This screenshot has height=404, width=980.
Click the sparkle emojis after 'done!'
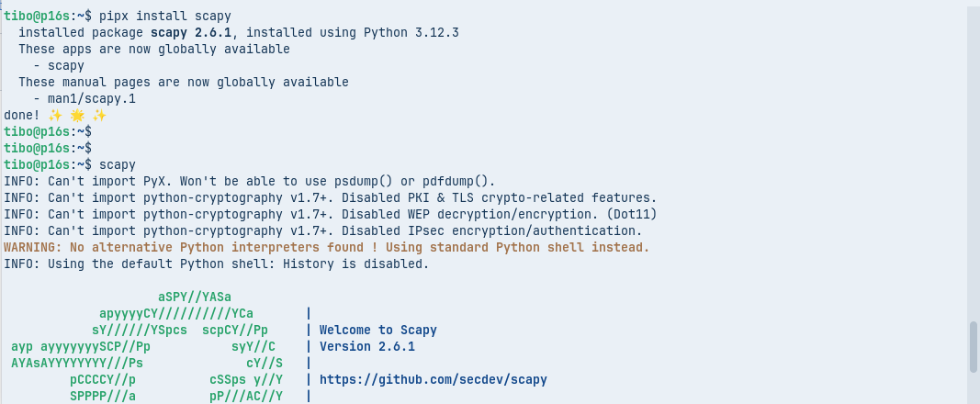coord(55,116)
